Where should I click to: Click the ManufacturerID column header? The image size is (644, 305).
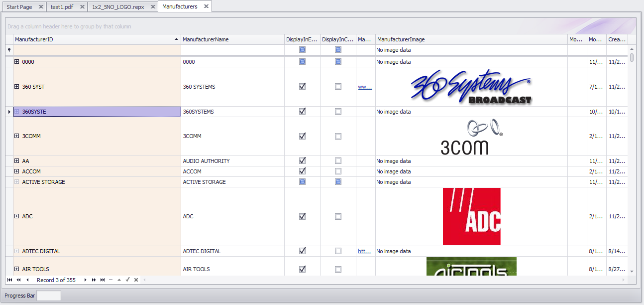(x=97, y=39)
